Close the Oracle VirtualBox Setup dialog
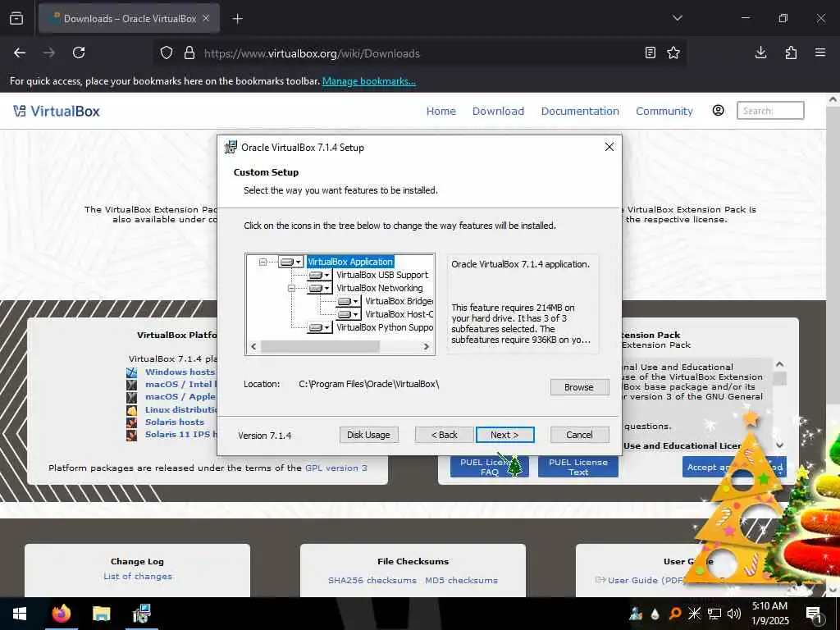Image resolution: width=840 pixels, height=630 pixels. [x=609, y=147]
